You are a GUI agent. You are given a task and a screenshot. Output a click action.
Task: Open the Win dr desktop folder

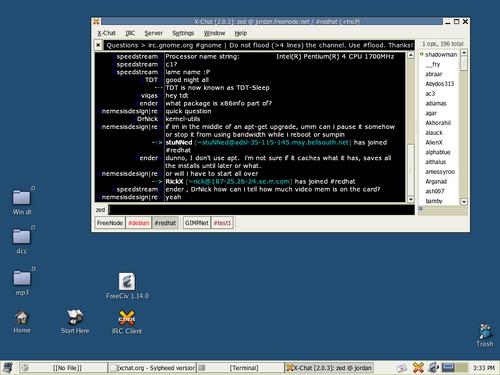(22, 198)
